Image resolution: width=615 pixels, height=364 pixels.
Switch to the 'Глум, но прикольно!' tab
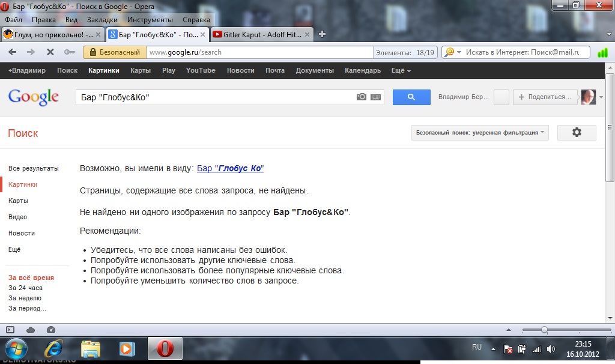(53, 34)
